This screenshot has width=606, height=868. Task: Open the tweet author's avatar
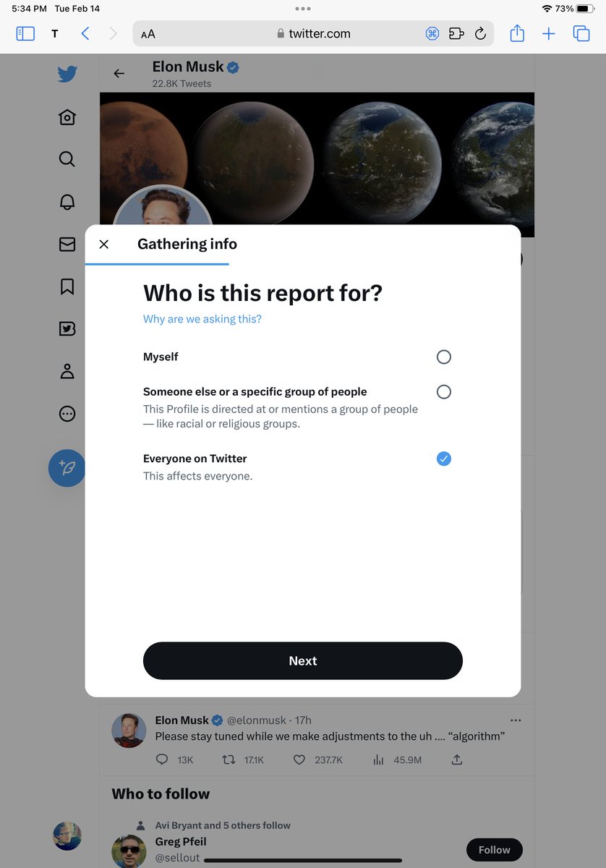[x=129, y=730]
